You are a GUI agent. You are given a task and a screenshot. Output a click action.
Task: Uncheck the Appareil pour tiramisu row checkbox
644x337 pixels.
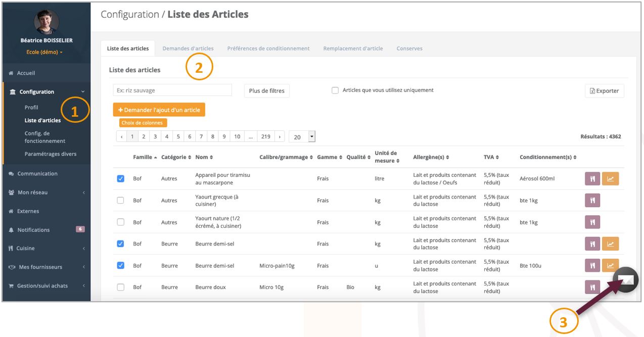120,178
